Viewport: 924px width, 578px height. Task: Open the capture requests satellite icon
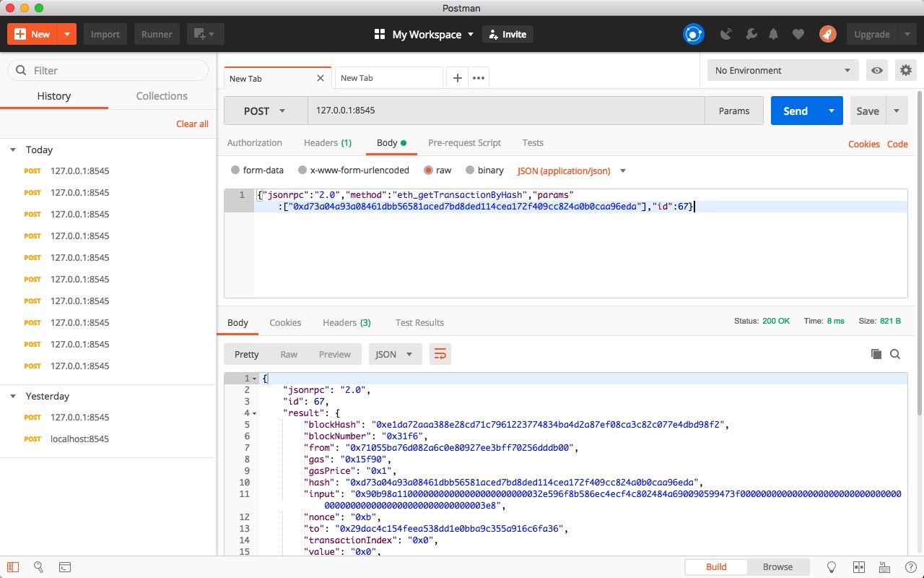point(727,34)
